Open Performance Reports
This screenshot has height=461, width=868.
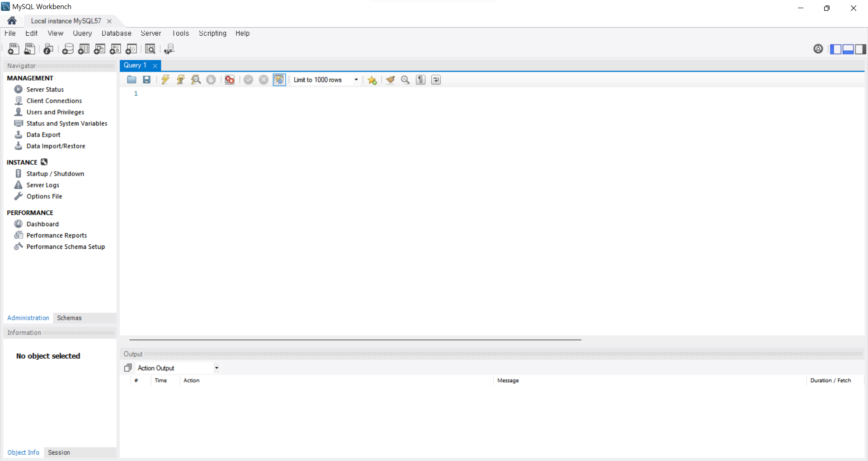pyautogui.click(x=57, y=235)
